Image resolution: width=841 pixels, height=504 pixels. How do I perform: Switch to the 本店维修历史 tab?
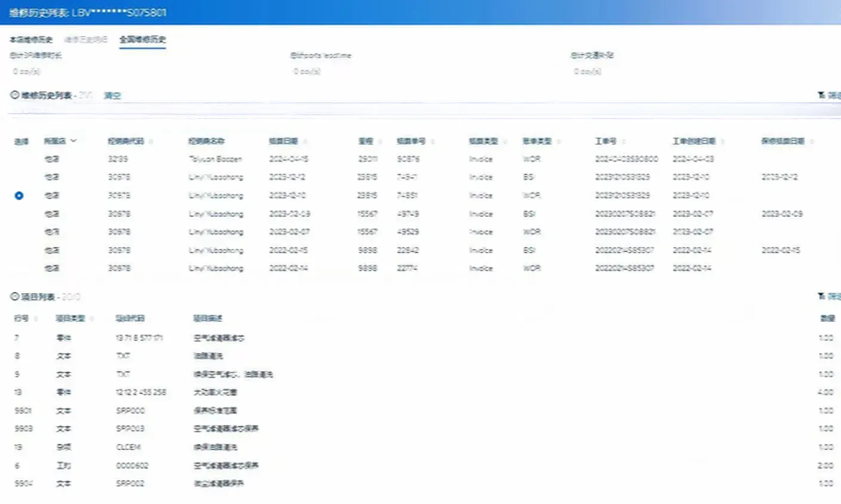(31, 40)
